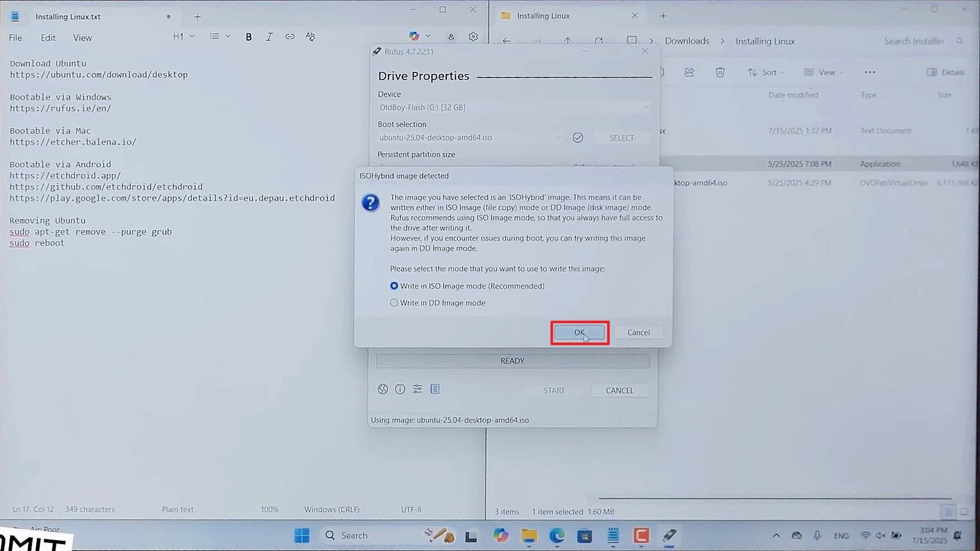Open the View menu in Notepad
Image resolution: width=980 pixels, height=551 pixels.
(82, 38)
